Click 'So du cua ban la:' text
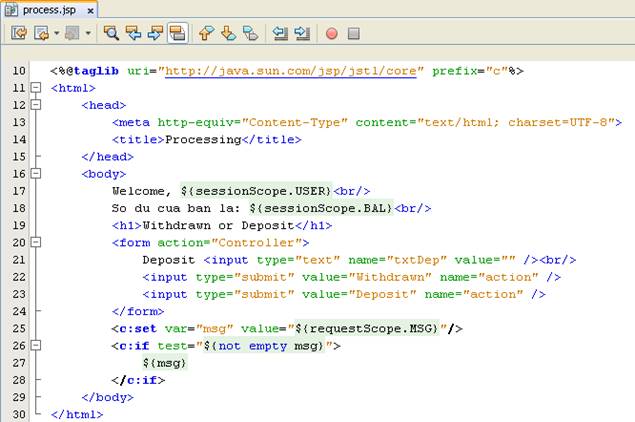 (x=176, y=208)
